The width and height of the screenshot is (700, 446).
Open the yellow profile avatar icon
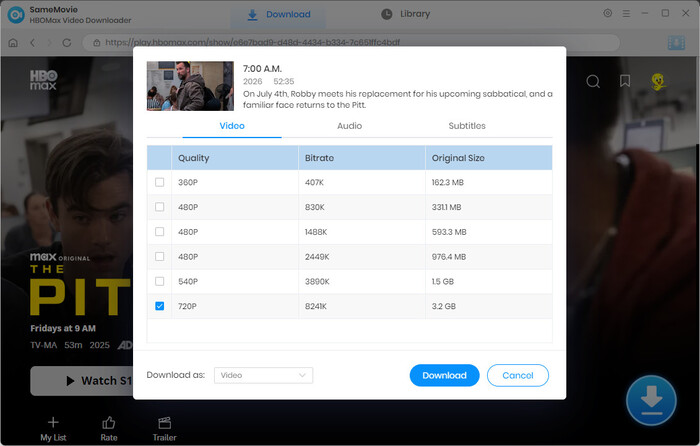pos(659,82)
